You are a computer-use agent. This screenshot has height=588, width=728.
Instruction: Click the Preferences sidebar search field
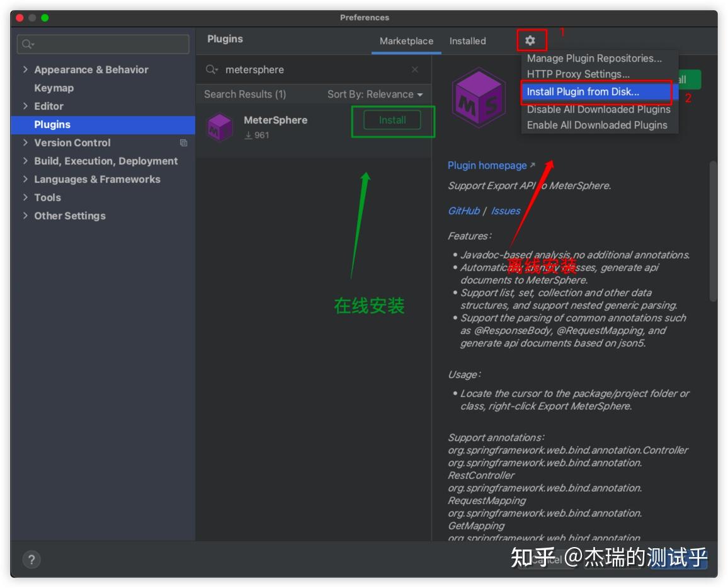(x=103, y=44)
